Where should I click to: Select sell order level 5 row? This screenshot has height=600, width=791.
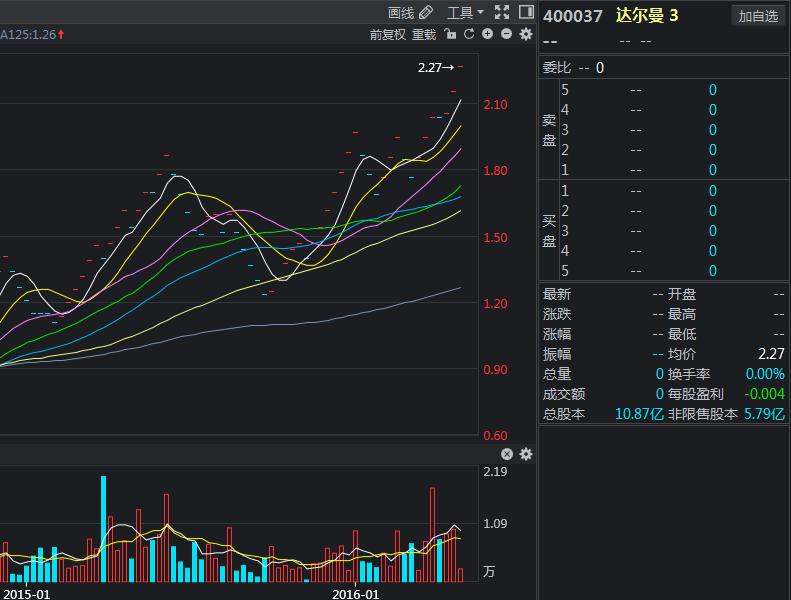click(x=674, y=90)
